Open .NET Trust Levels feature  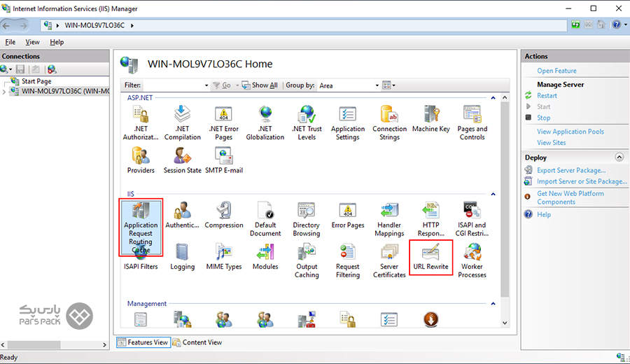[x=307, y=123]
